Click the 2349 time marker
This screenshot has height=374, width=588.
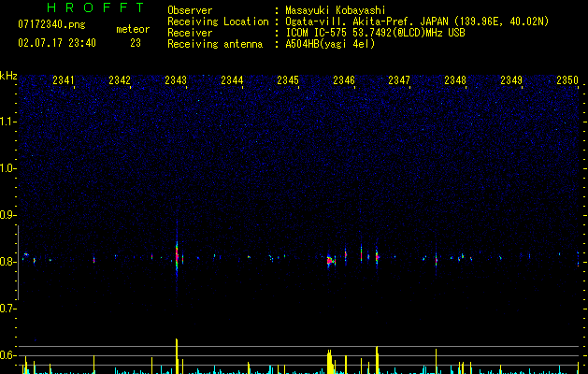coord(511,80)
